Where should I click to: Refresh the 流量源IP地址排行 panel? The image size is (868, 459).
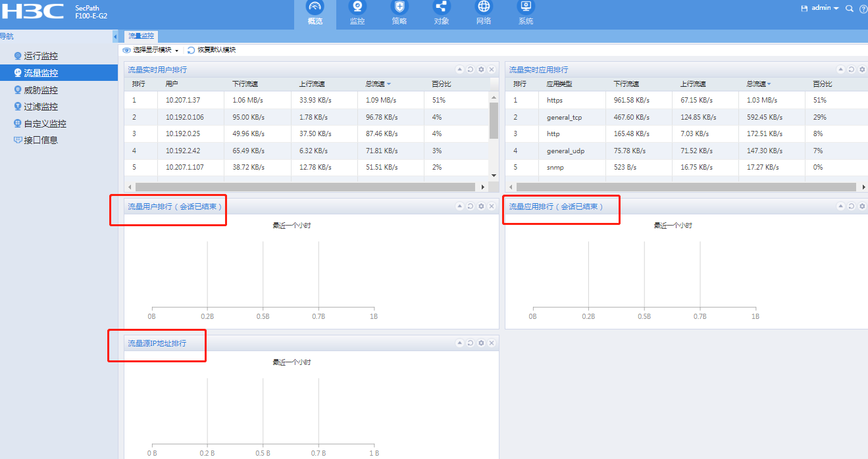pos(471,343)
